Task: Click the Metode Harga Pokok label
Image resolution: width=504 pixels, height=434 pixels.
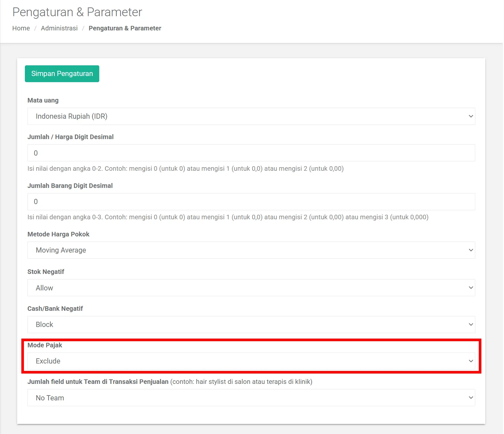Action: [58, 234]
